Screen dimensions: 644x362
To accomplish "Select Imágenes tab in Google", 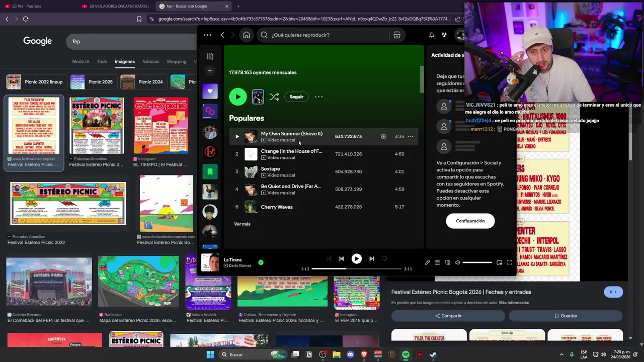I will click(124, 61).
